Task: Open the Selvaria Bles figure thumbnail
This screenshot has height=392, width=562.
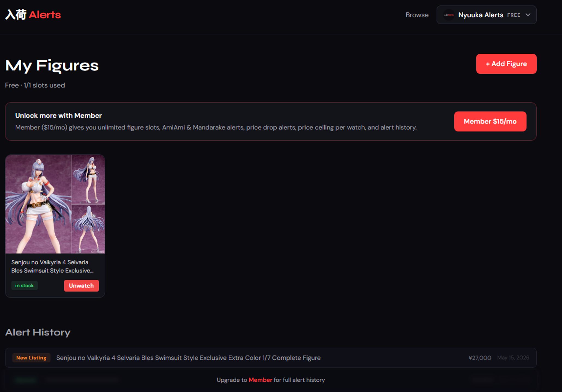Action: point(55,204)
